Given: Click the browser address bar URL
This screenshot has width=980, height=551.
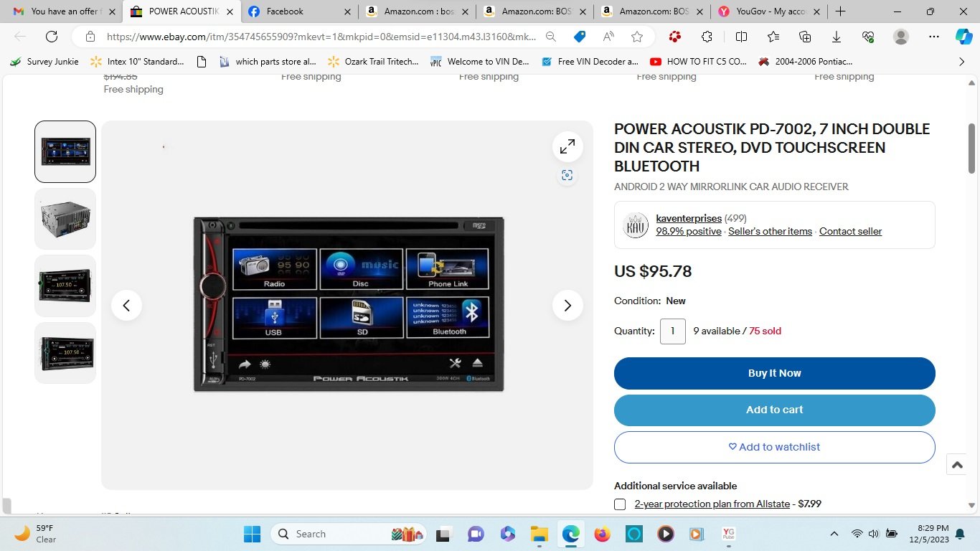Looking at the screenshot, I should click(x=321, y=37).
